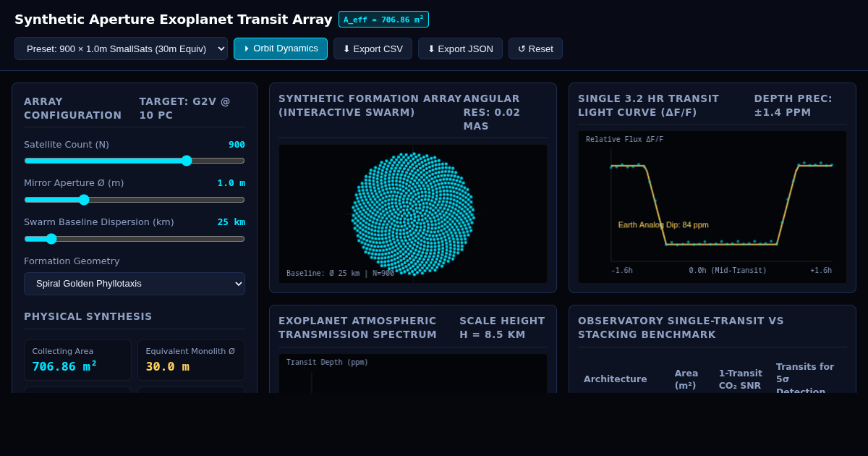Adjust the Swarm Baseline Dispersion slider
The height and width of the screenshot is (456, 868).
(135, 239)
